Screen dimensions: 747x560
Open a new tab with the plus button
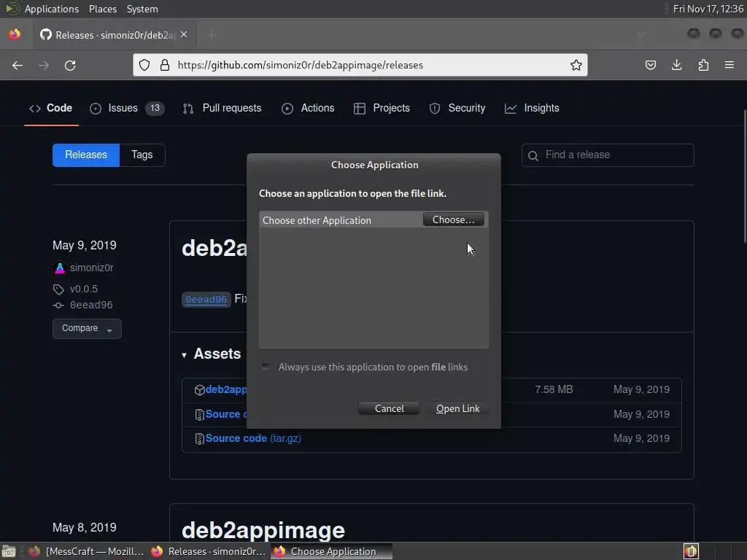pyautogui.click(x=212, y=35)
